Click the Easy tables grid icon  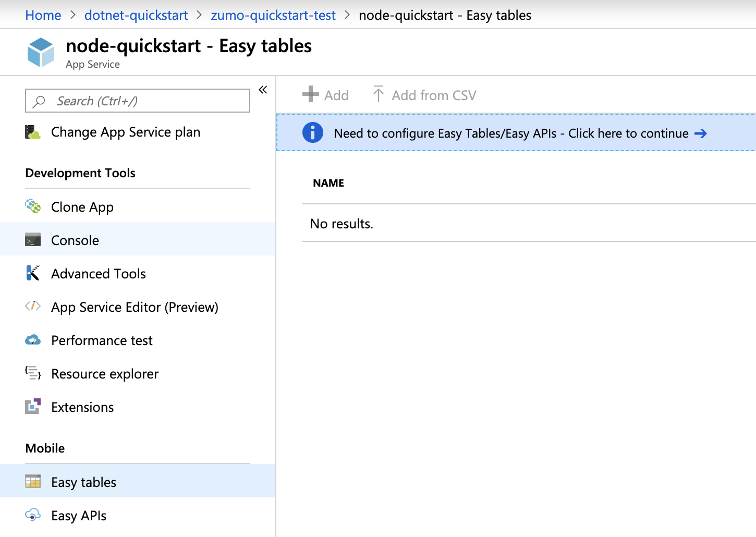click(32, 482)
